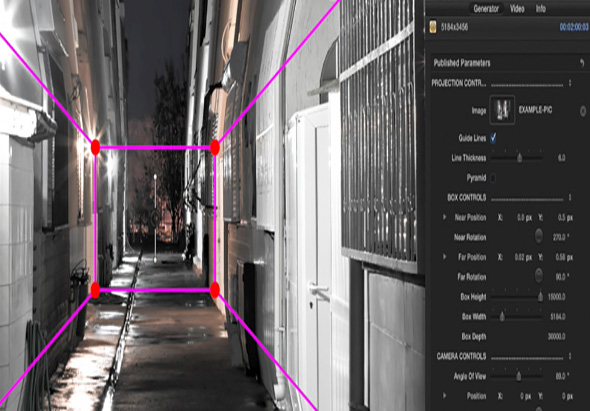Click the Line Thickness value 6.0
The height and width of the screenshot is (411, 590).
pos(561,158)
